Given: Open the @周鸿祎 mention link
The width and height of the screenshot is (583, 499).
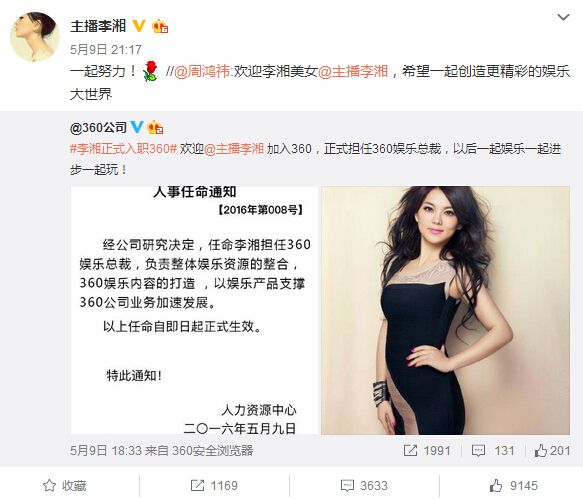Looking at the screenshot, I should 202,71.
